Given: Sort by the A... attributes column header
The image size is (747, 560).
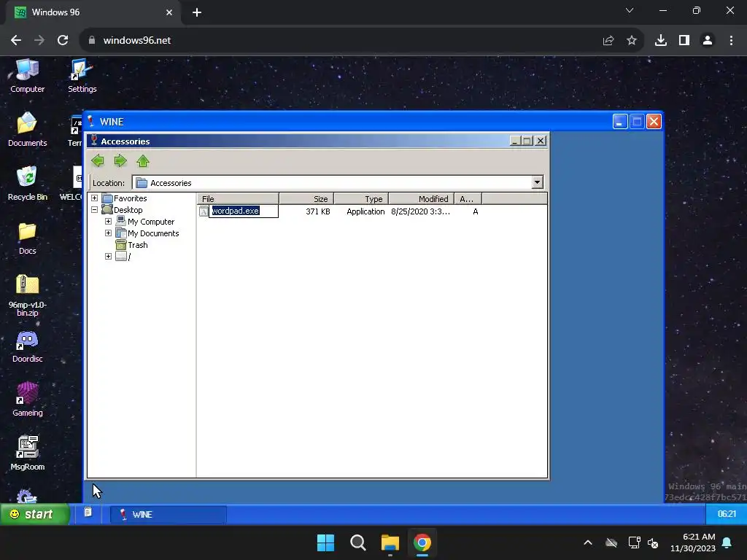Looking at the screenshot, I should [468, 198].
